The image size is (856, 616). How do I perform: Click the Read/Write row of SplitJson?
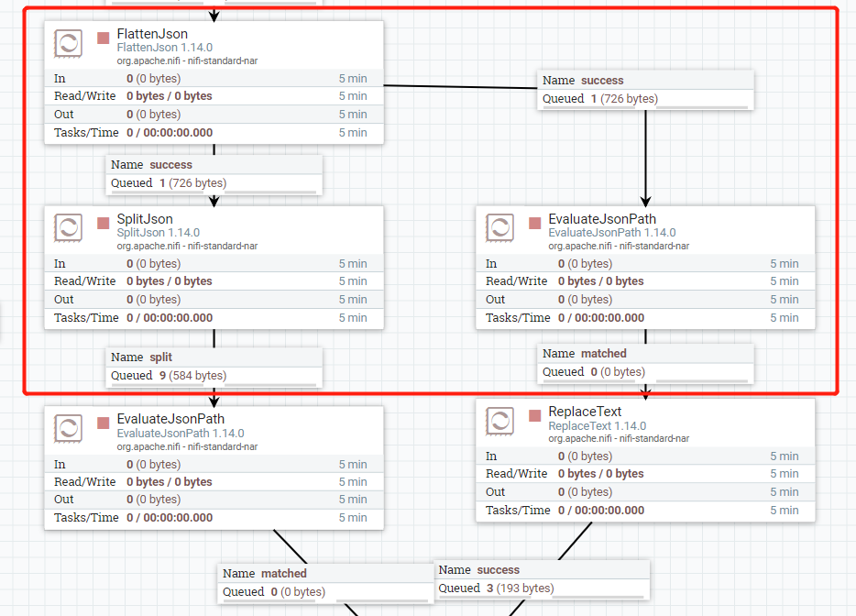(x=214, y=281)
